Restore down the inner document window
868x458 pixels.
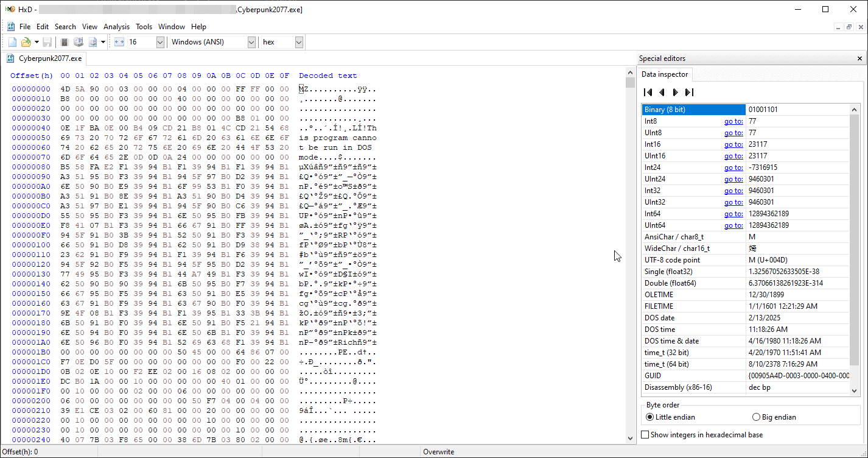tap(849, 27)
